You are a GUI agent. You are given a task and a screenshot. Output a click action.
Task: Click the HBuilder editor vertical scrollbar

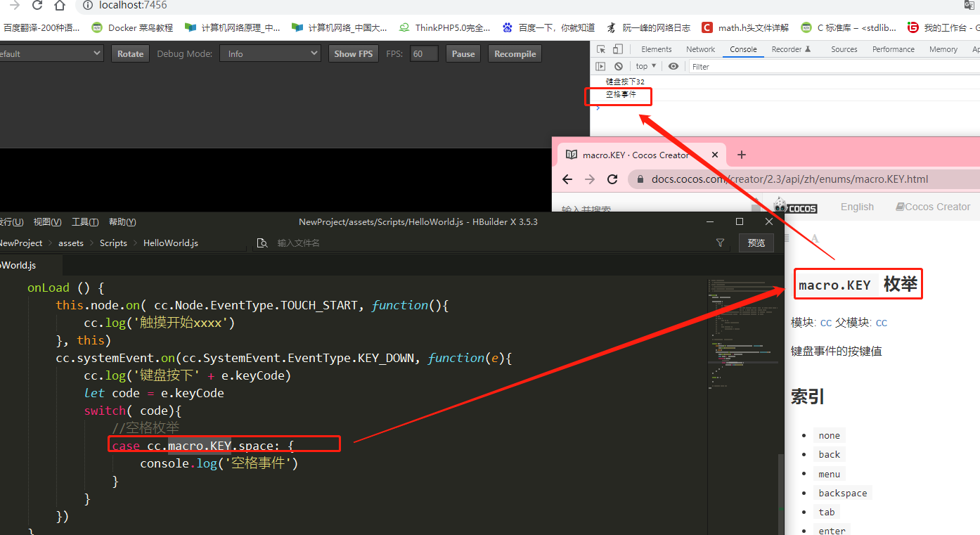point(780,495)
